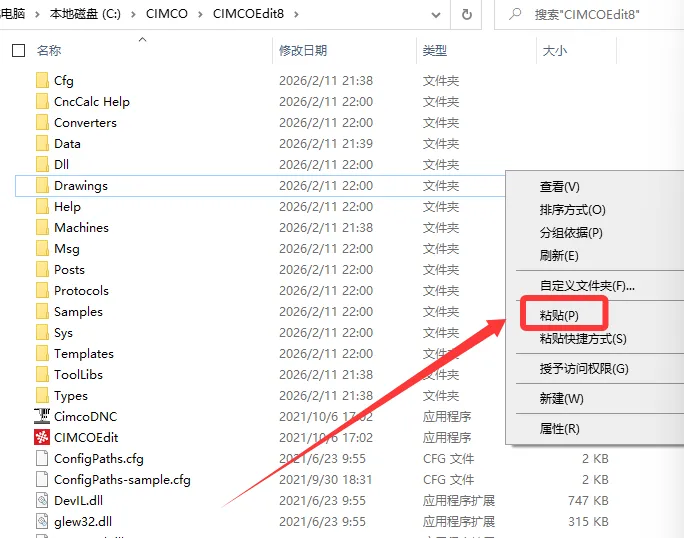The height and width of the screenshot is (538, 684).
Task: Click the 315 KB size of glew32.dll
Action: pyautogui.click(x=588, y=521)
